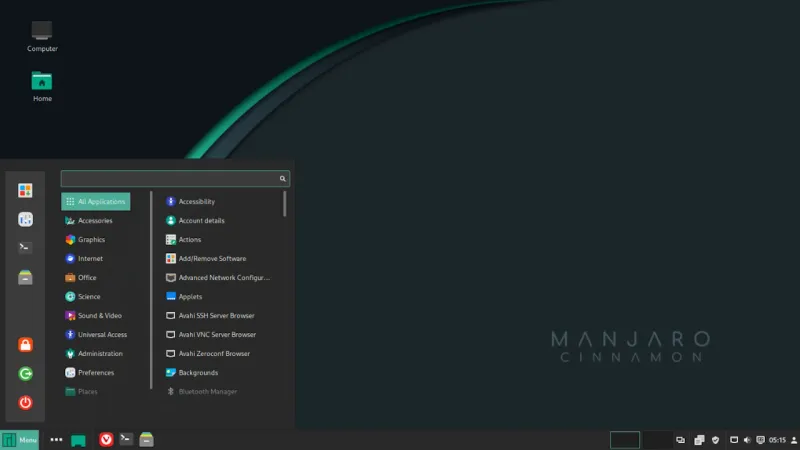This screenshot has height=450, width=800.
Task: Open the volume control tray icon
Action: click(747, 440)
